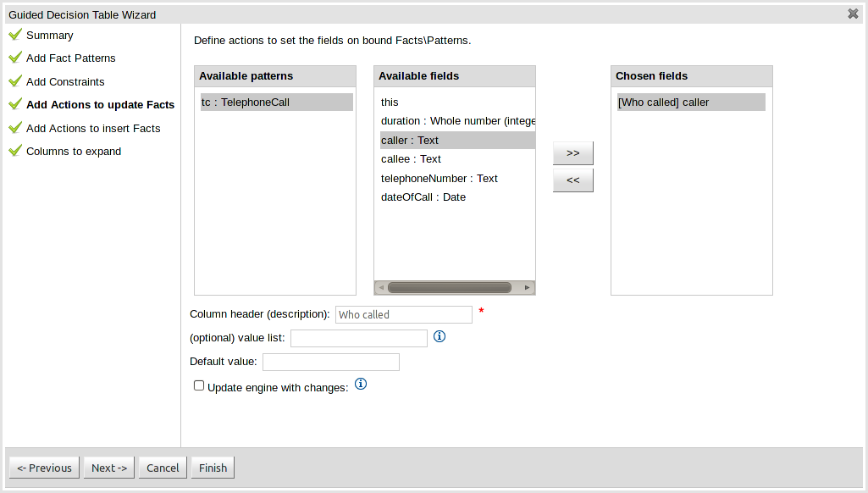Pick the callee : Text field
The image size is (868, 493).
412,159
